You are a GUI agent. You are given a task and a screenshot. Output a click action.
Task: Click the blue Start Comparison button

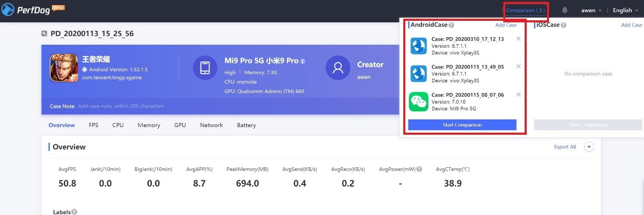pyautogui.click(x=462, y=125)
